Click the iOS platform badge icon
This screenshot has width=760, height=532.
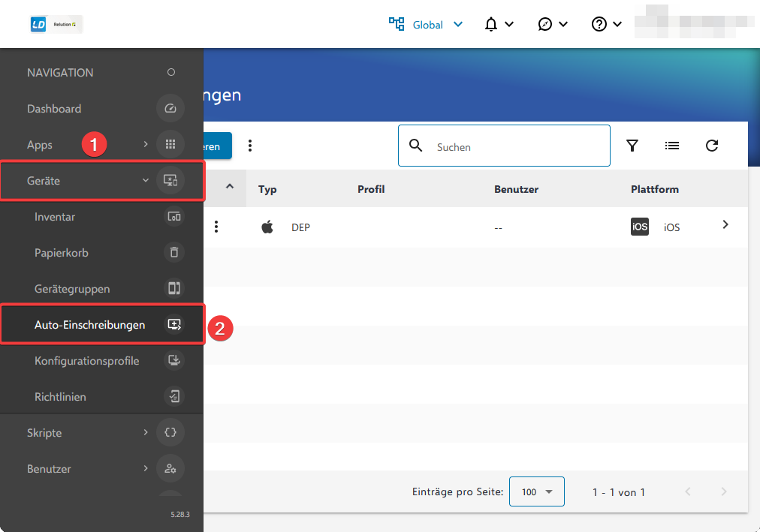coord(640,227)
